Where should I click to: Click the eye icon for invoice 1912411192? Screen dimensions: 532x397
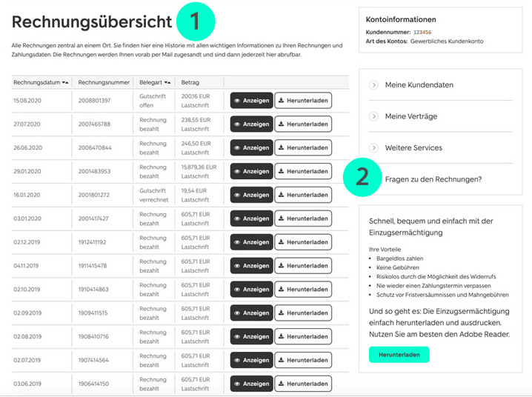(x=237, y=242)
